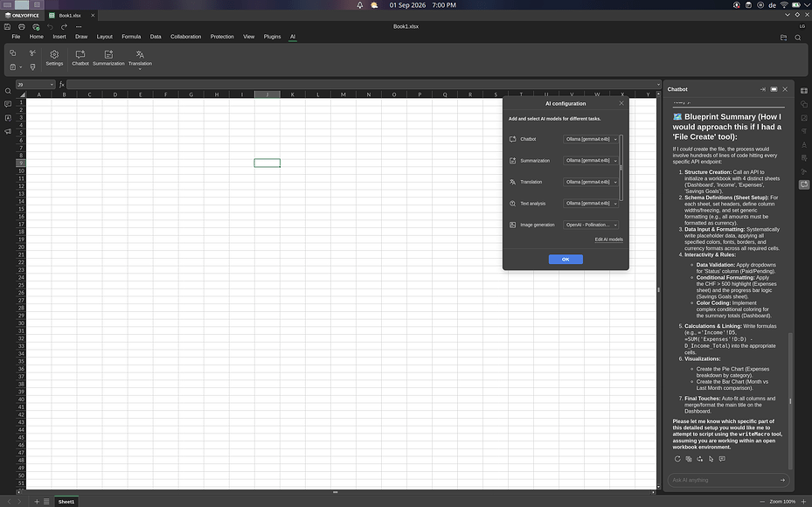Regenerate the chatbot response
The image size is (812, 507).
(x=677, y=459)
